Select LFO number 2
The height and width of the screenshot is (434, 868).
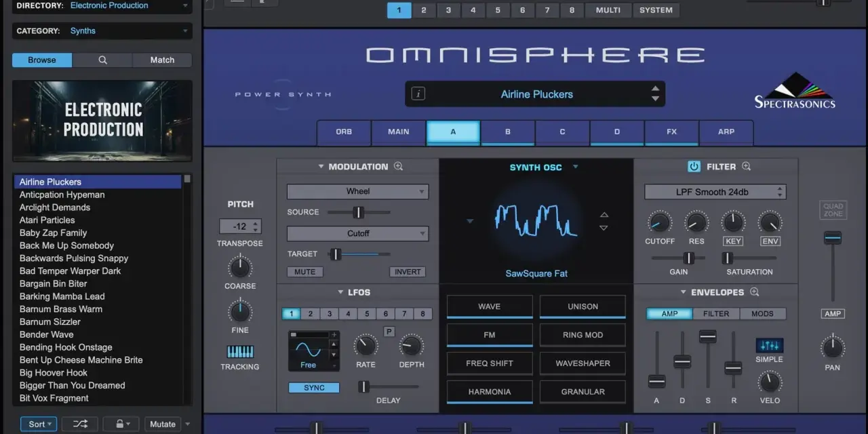tap(311, 314)
